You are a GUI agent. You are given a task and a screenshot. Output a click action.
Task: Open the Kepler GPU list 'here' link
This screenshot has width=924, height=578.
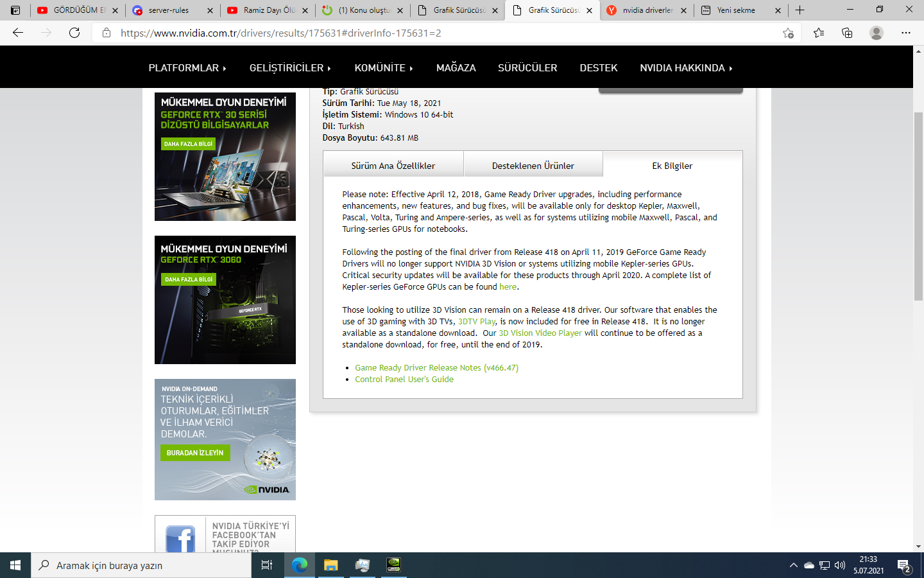coord(508,286)
